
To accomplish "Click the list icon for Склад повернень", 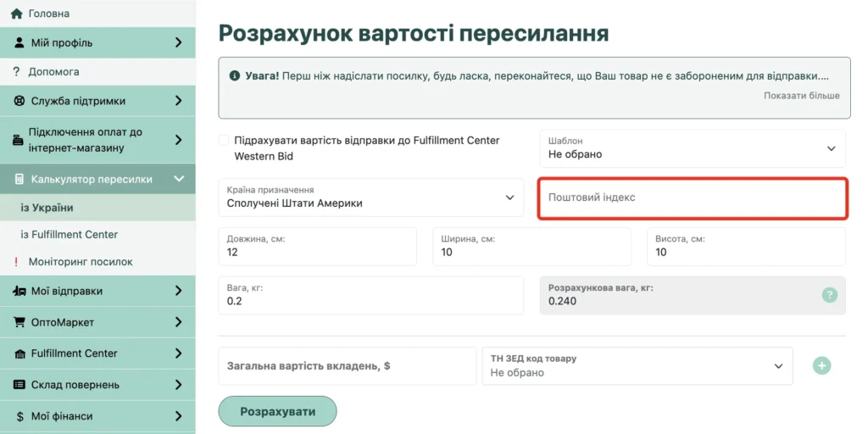I will click(19, 385).
